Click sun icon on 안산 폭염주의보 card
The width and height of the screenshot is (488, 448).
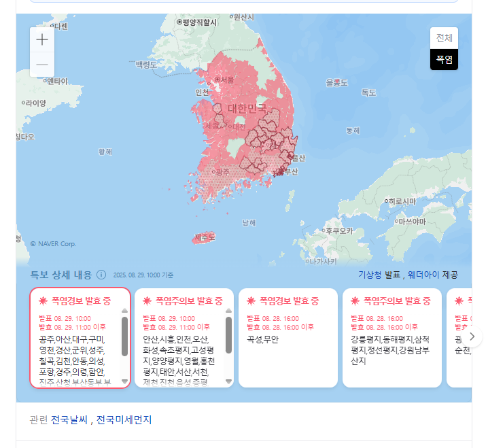point(147,301)
